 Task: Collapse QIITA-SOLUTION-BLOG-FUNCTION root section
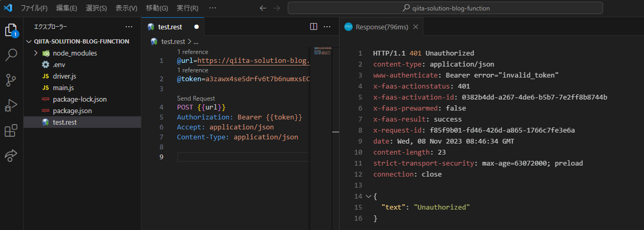click(x=28, y=41)
